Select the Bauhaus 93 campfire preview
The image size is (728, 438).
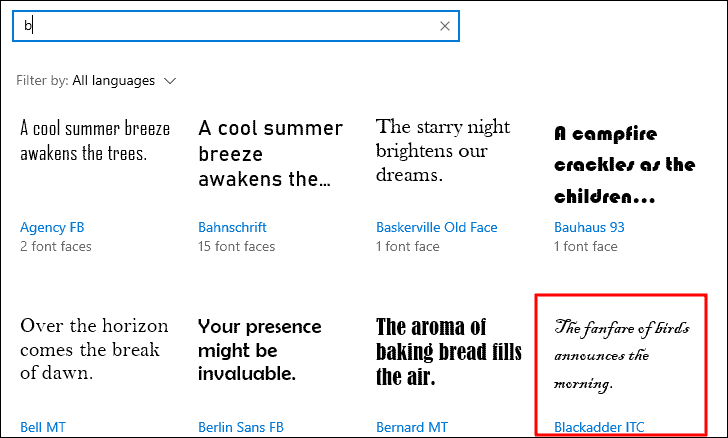[624, 165]
